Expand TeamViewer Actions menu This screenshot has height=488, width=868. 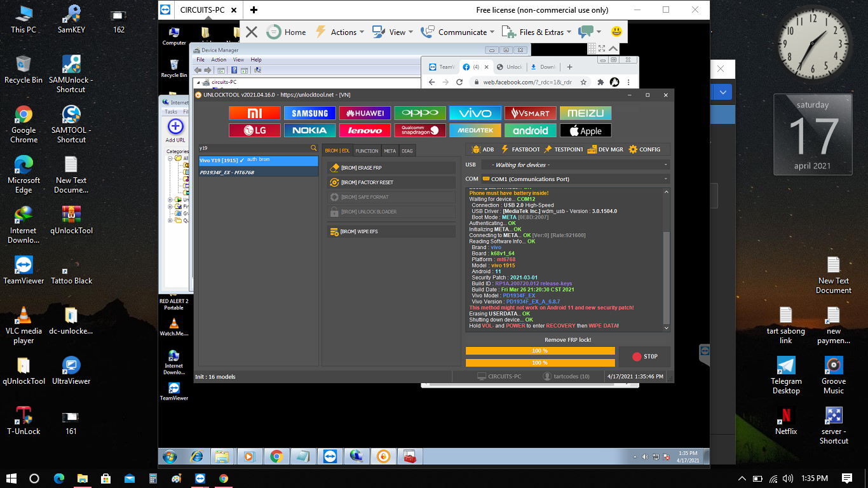tap(340, 32)
